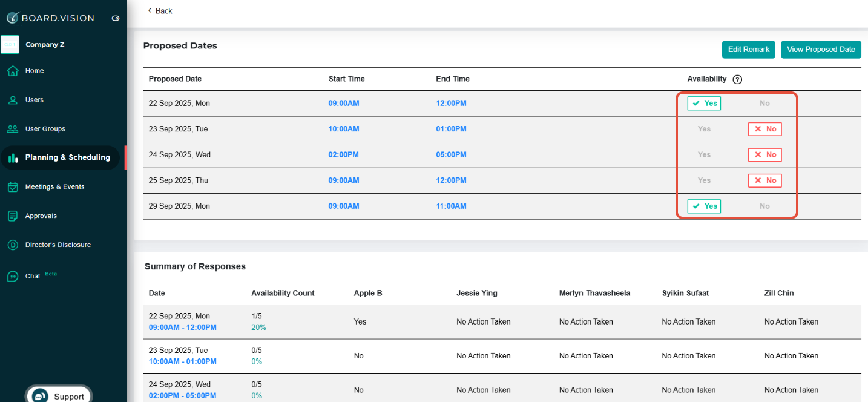The height and width of the screenshot is (402, 868).
Task: Click 10:00AM start time for 23 Sep
Action: (344, 129)
